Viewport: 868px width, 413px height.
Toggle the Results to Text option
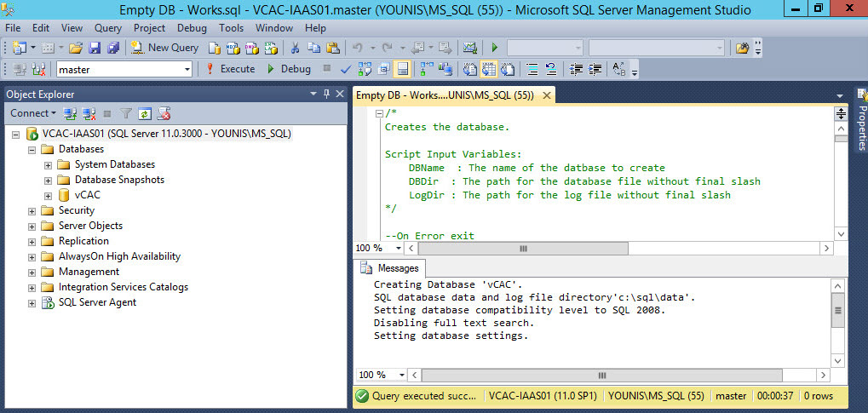click(469, 69)
